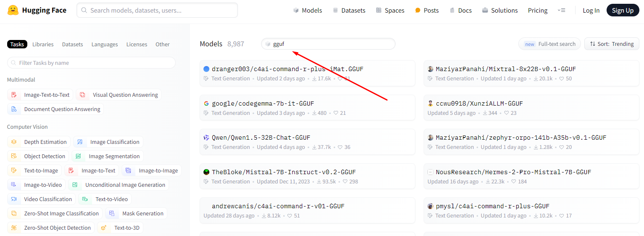Click the pmysl avatar icon
Image resolution: width=644 pixels, height=236 pixels.
[x=430, y=206]
